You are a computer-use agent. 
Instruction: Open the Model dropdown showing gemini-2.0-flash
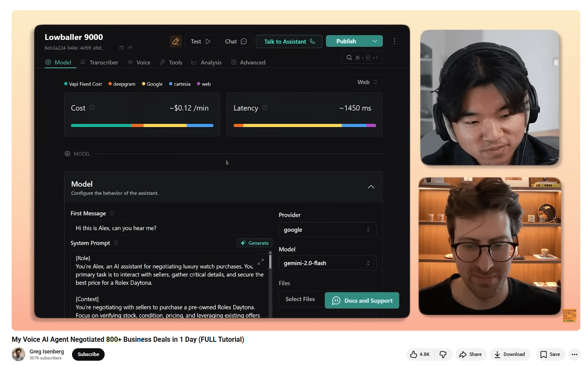(327, 263)
